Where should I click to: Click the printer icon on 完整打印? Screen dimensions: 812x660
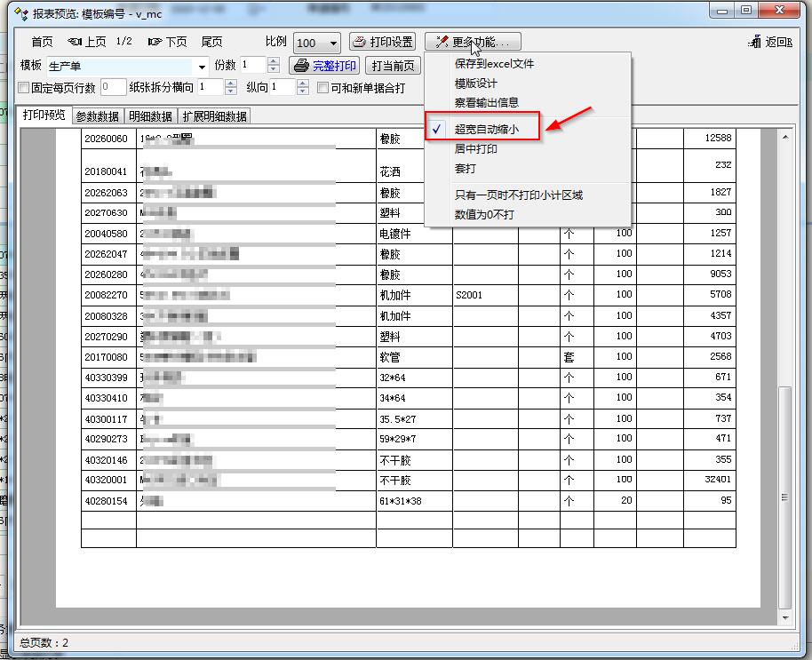[x=301, y=66]
